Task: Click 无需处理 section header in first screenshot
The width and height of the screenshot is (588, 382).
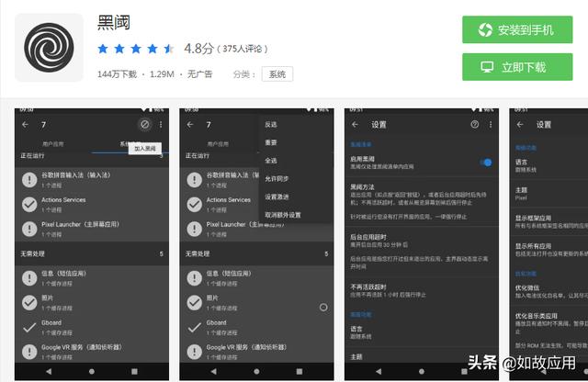Action: pos(92,253)
